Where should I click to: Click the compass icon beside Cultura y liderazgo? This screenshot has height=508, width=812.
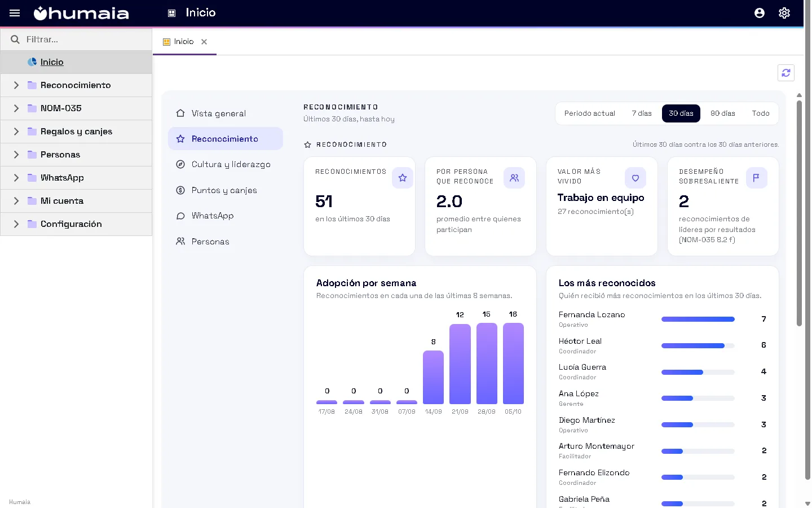pos(180,164)
